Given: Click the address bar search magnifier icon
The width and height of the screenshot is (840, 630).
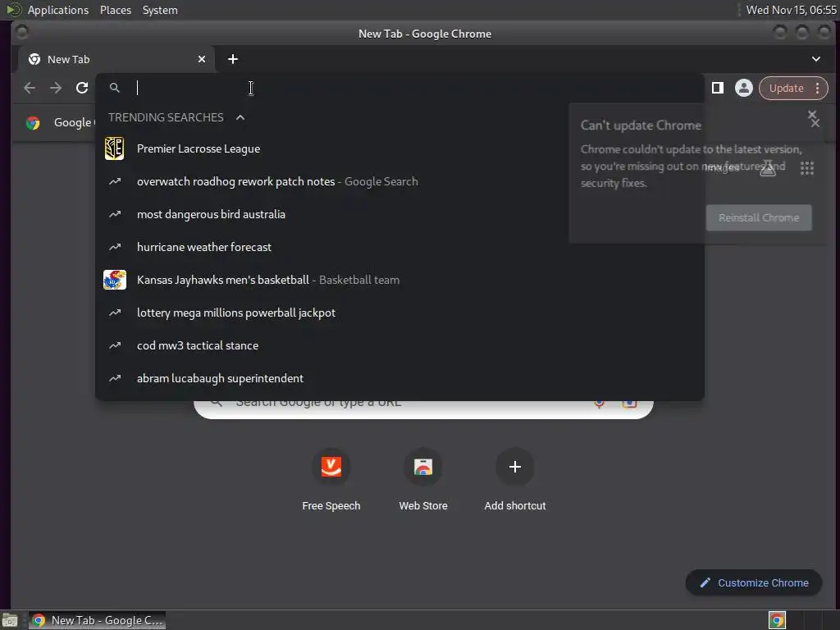Looking at the screenshot, I should click(x=115, y=87).
